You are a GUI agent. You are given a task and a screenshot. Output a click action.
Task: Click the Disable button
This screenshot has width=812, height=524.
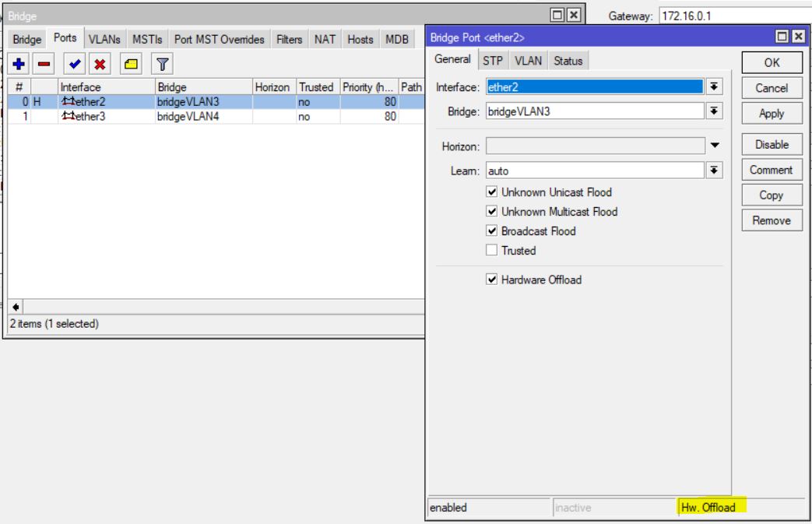772,145
